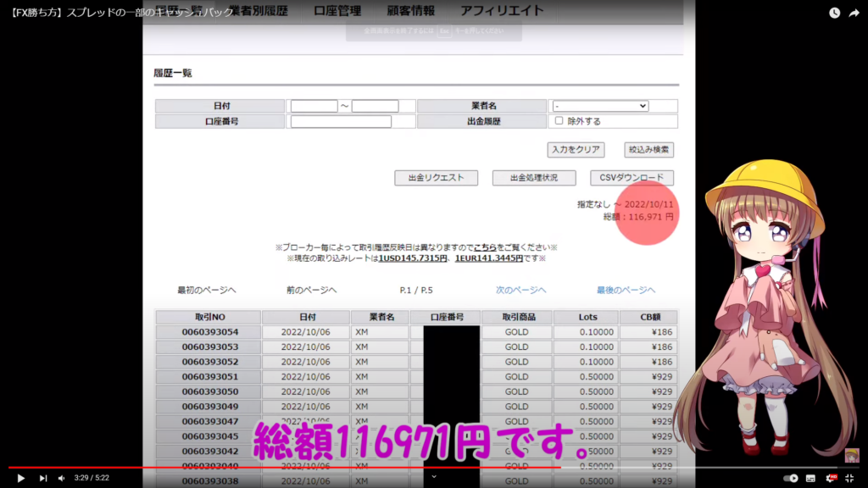Viewport: 868px width, 488px height.
Task: Exit full screen mode
Action: 849,478
